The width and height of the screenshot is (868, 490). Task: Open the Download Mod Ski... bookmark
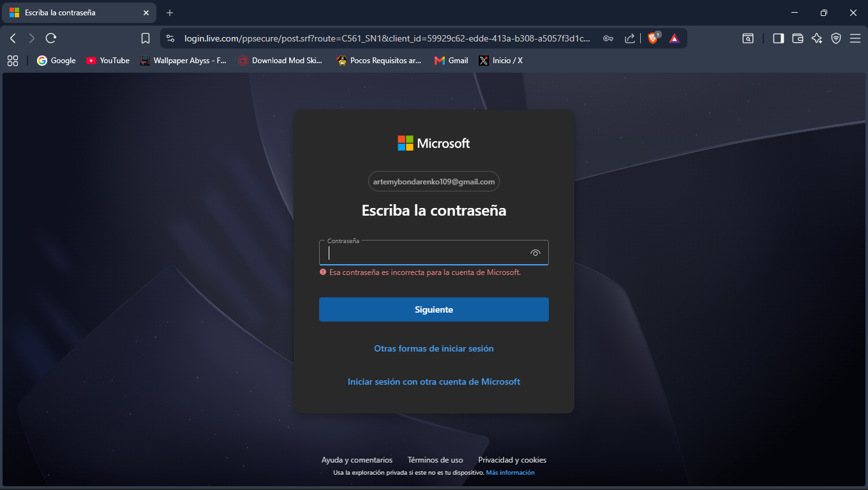coord(280,61)
